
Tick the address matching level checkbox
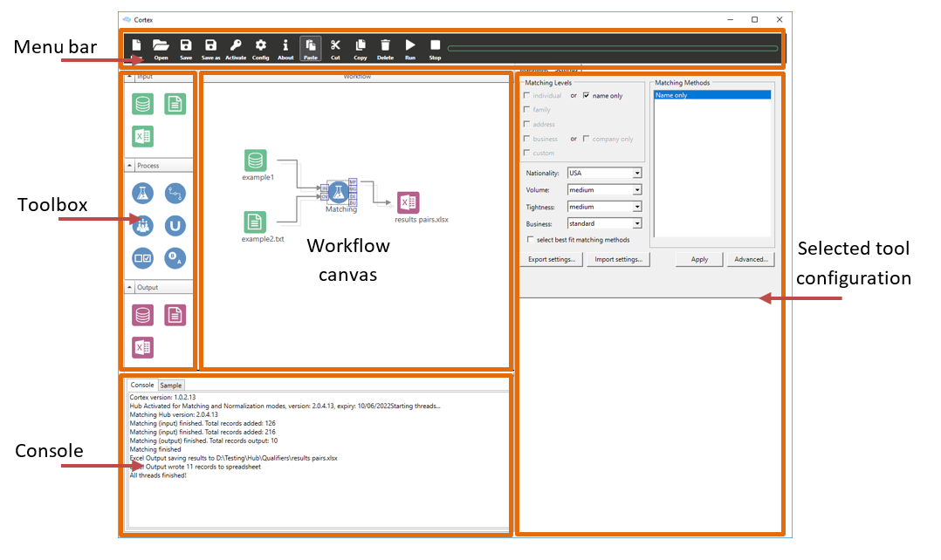(x=527, y=124)
